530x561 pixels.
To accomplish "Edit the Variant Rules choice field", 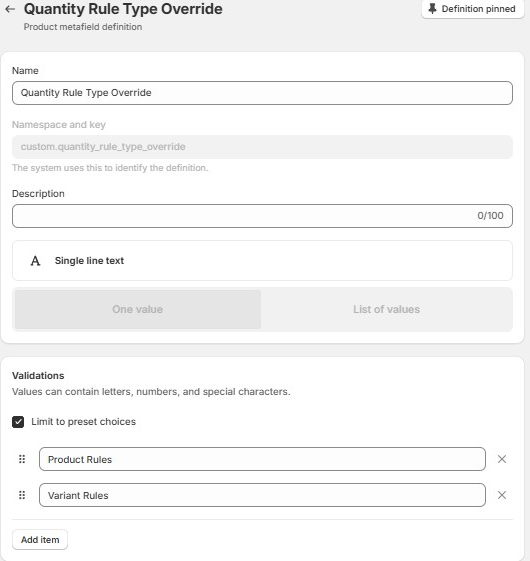I will click(262, 495).
